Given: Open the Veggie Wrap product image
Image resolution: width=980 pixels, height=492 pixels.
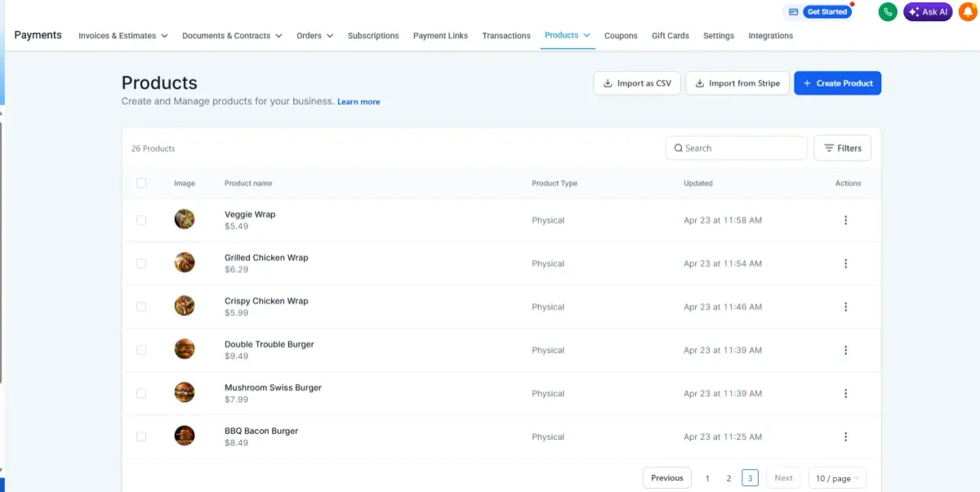Looking at the screenshot, I should pos(185,219).
